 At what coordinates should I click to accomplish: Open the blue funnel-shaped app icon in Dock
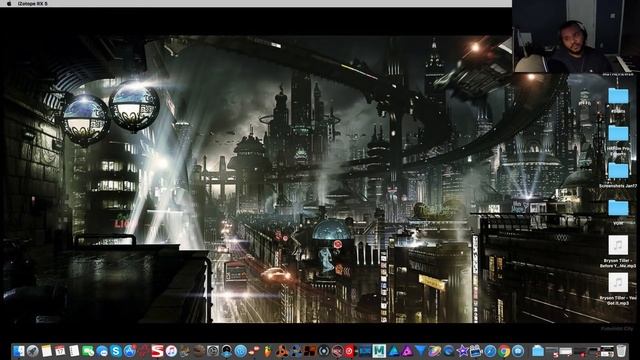coord(421,351)
